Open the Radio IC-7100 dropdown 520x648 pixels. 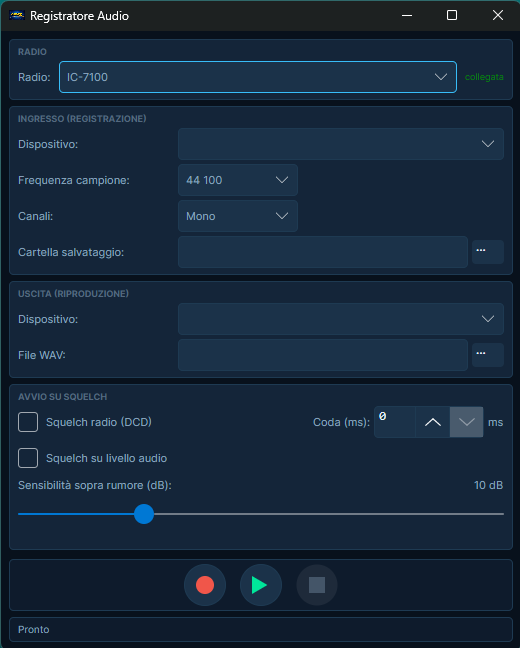click(258, 77)
